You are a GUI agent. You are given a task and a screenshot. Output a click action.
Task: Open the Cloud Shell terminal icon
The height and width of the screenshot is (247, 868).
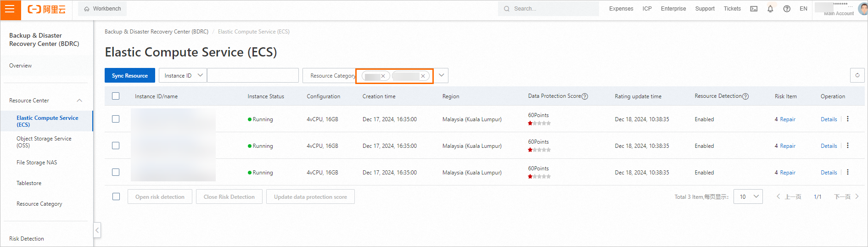pyautogui.click(x=754, y=9)
